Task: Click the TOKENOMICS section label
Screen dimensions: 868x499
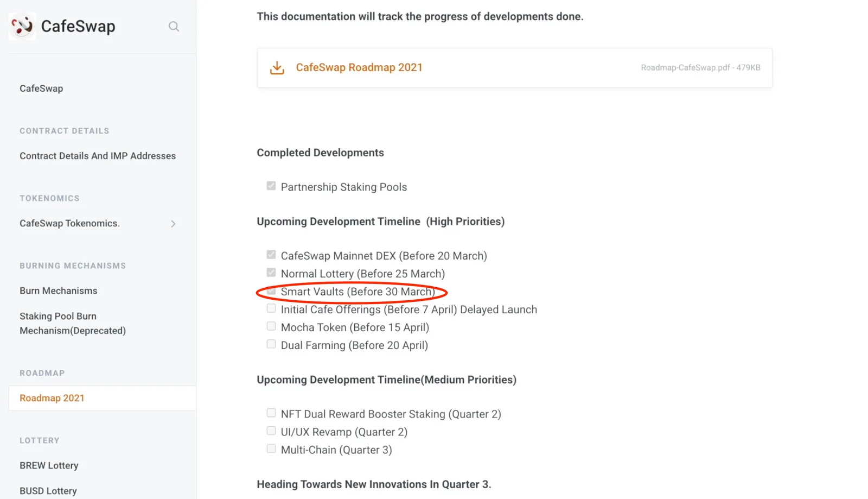Action: pyautogui.click(x=50, y=198)
